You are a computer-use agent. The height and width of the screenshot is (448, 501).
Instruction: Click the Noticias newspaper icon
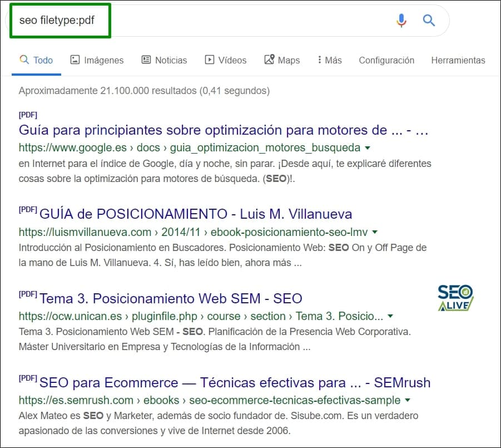pos(146,60)
